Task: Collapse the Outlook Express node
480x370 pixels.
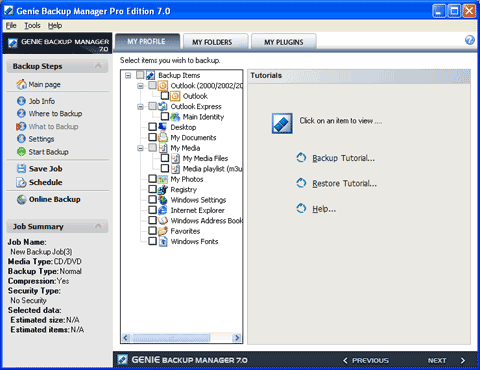Action: (140, 107)
